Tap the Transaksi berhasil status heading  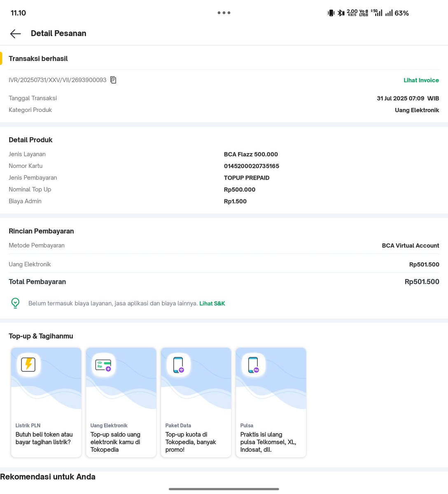coord(38,58)
